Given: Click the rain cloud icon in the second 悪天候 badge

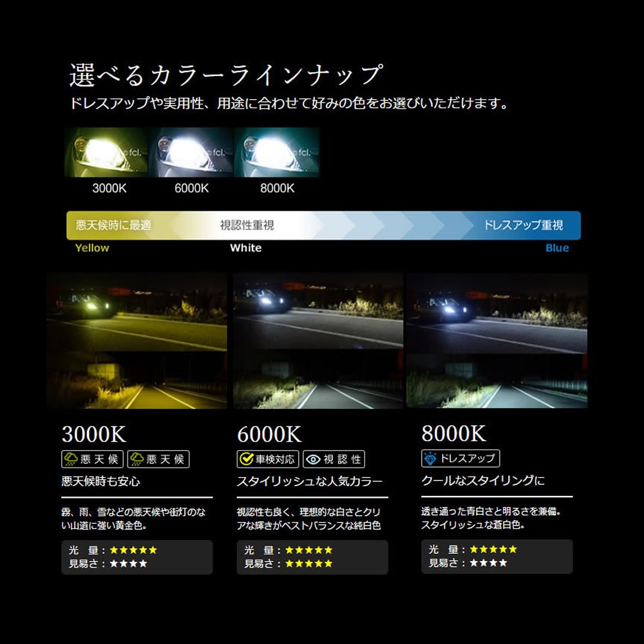Looking at the screenshot, I should pos(137,459).
